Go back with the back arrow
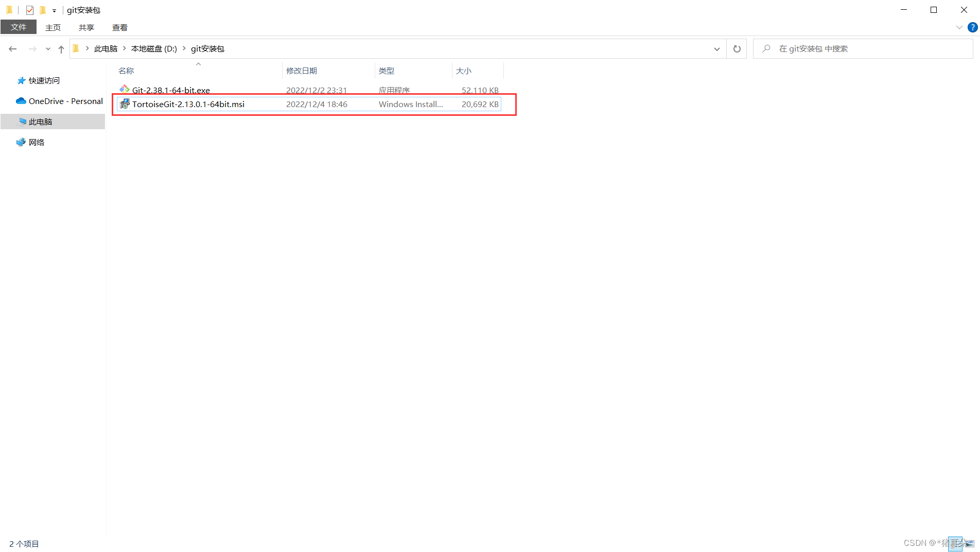The width and height of the screenshot is (980, 552). coord(13,49)
